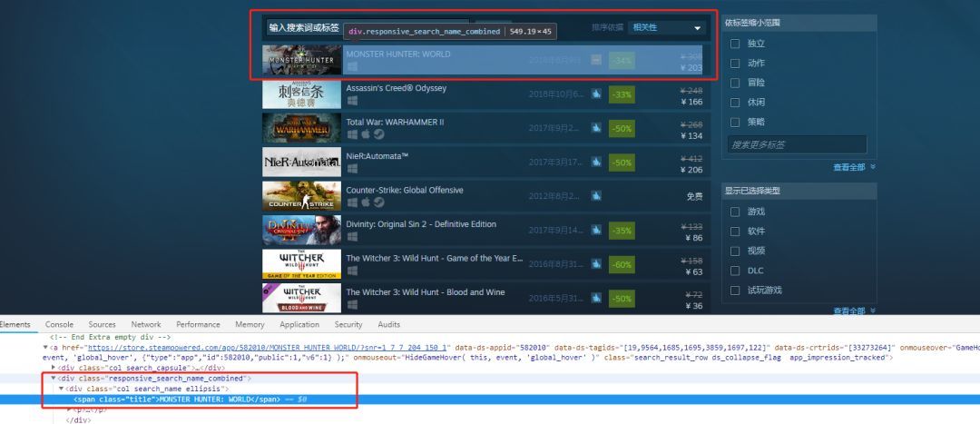Screen dimensions: 980x424
Task: Click the -50% discount badge for NieR:Automata
Action: coord(622,163)
